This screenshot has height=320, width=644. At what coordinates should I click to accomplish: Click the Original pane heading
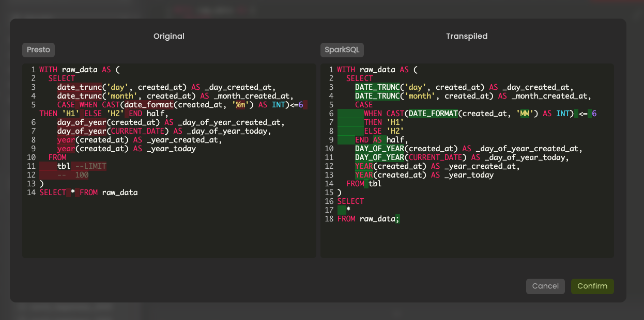click(168, 36)
